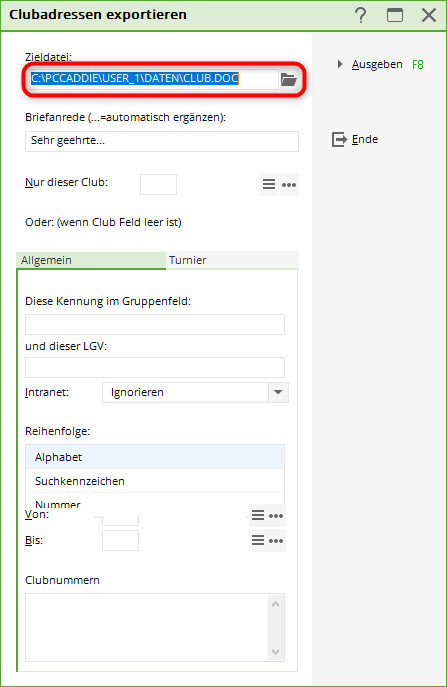Click the help question mark icon
The width and height of the screenshot is (447, 687).
click(x=361, y=15)
